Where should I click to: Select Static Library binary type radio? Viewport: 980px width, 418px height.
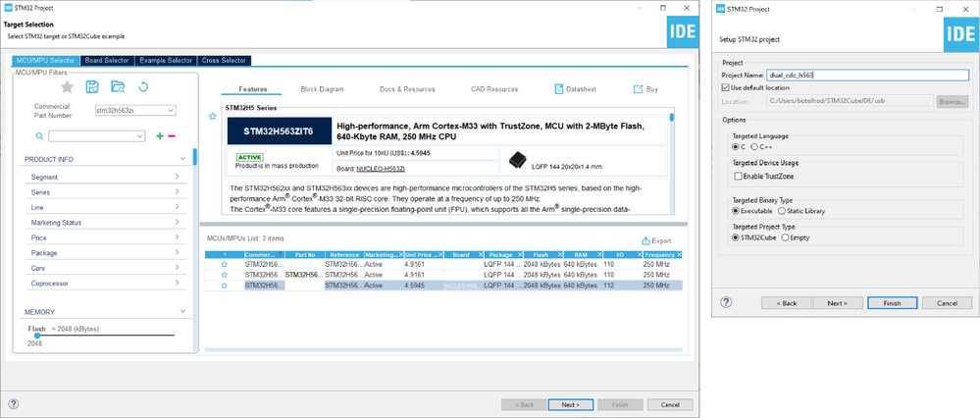pyautogui.click(x=782, y=211)
